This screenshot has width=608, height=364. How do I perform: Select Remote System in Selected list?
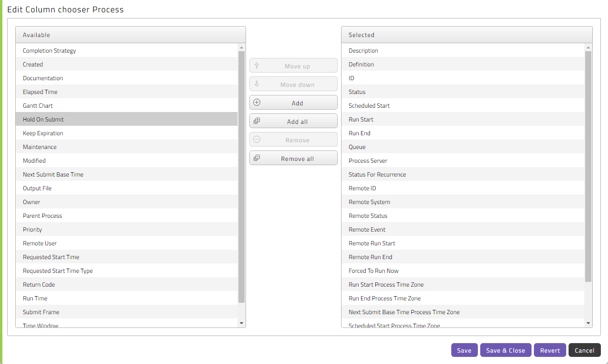463,202
